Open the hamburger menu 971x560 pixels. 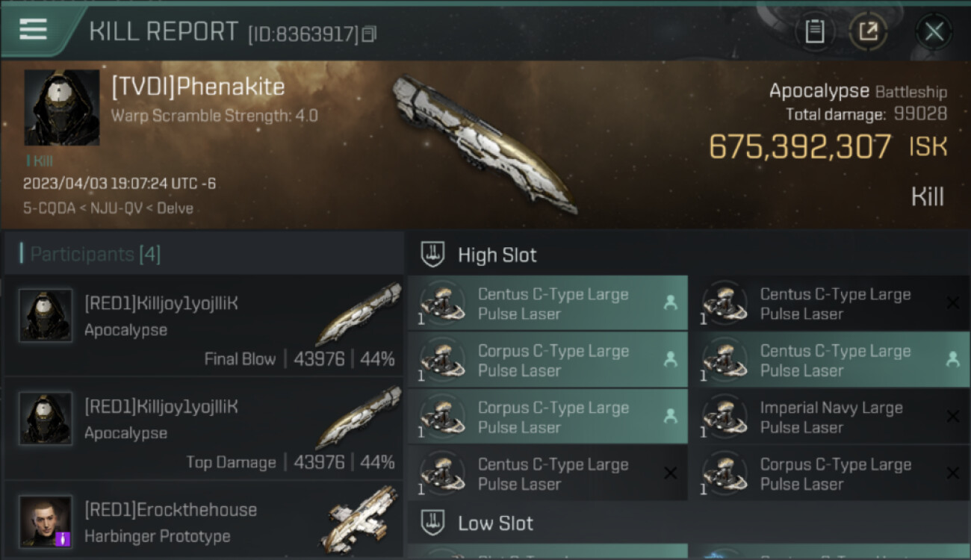click(x=34, y=30)
